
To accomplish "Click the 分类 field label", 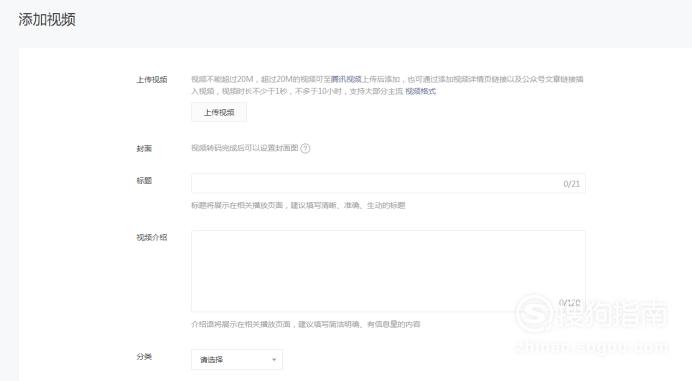I will (x=144, y=356).
